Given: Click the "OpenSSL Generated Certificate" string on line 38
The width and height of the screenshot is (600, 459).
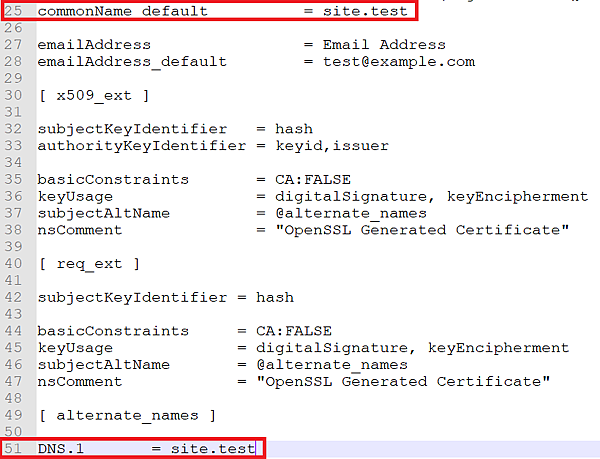Looking at the screenshot, I should point(422,230).
